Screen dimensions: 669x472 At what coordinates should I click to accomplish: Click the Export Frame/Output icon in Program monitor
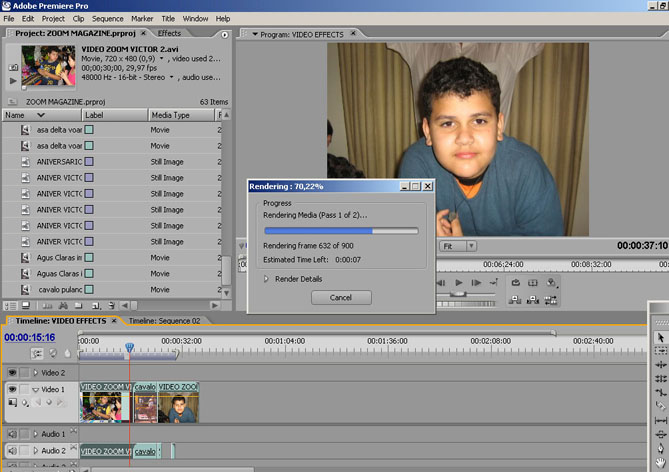[551, 283]
